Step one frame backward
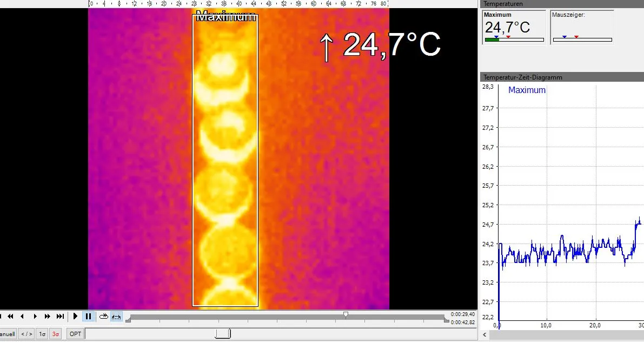The height and width of the screenshot is (342, 644). tap(22, 317)
